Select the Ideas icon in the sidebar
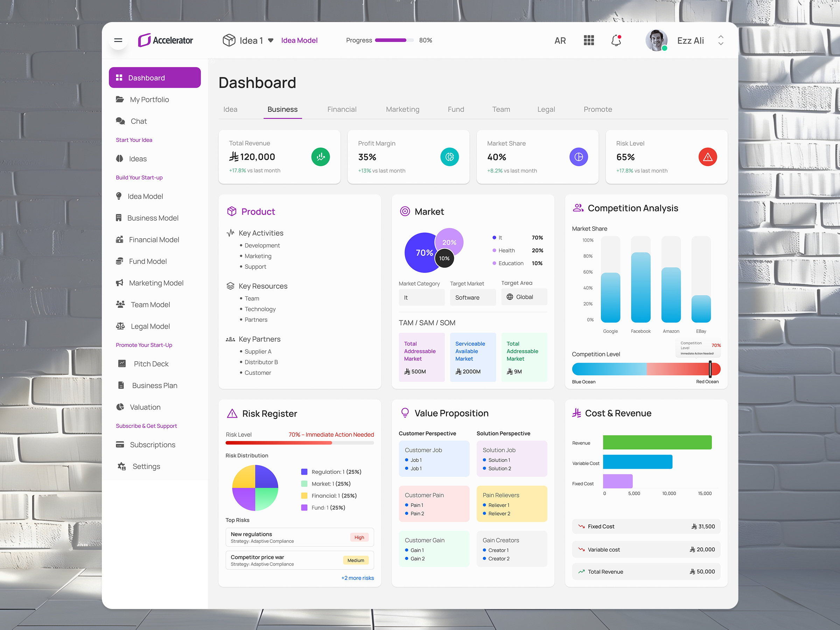The height and width of the screenshot is (630, 840). tap(120, 158)
